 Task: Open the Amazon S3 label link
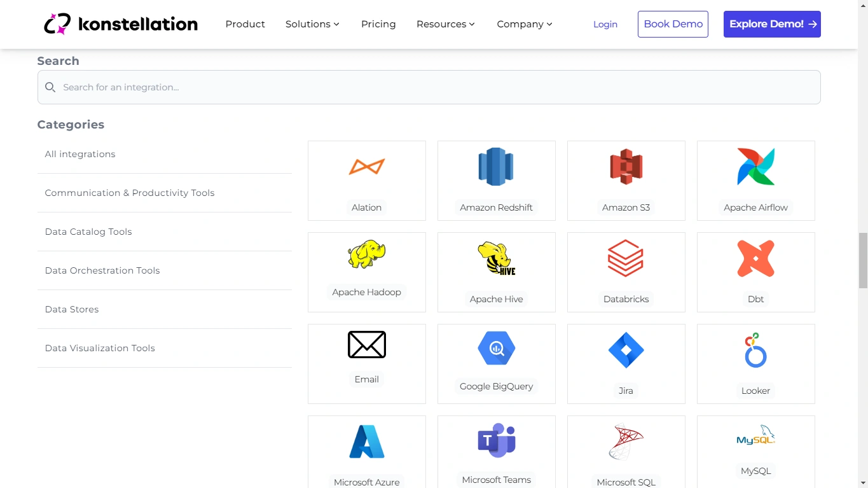click(x=626, y=207)
